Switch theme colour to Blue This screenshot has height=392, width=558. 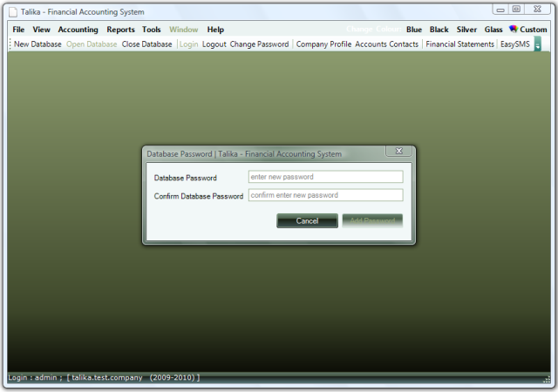414,30
